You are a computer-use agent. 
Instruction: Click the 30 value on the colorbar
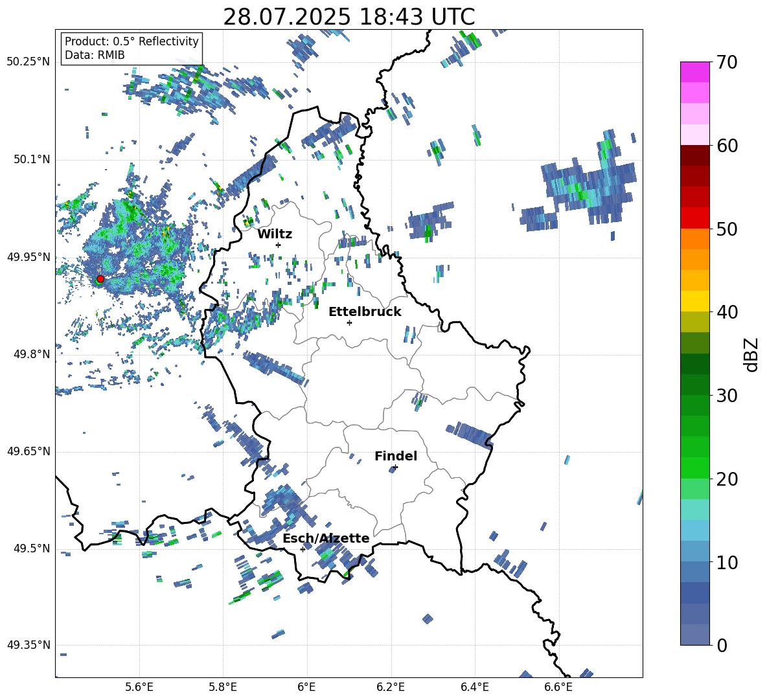click(x=727, y=396)
